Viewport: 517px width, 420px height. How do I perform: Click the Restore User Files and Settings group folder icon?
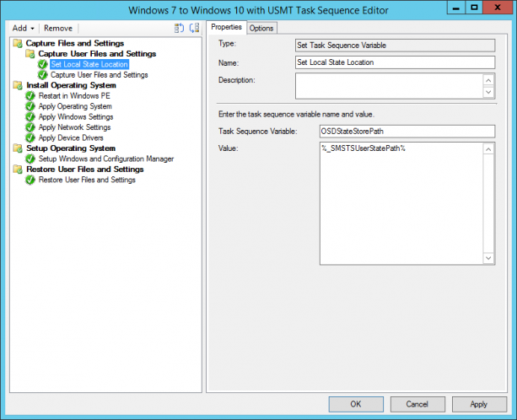[18, 170]
